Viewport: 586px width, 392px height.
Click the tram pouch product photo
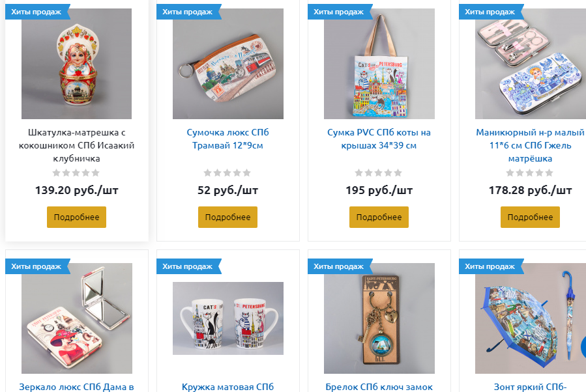point(228,63)
